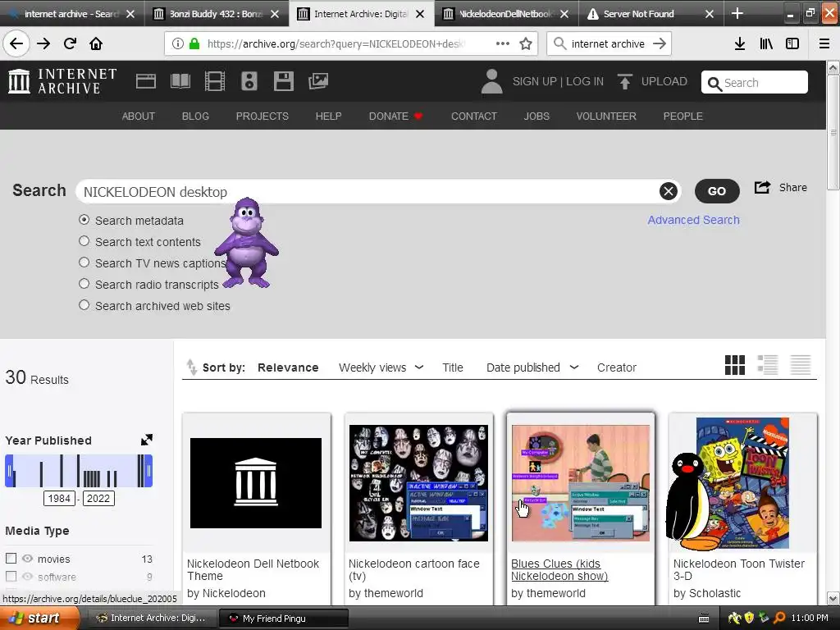Open the DONATE navigation item

click(x=396, y=116)
